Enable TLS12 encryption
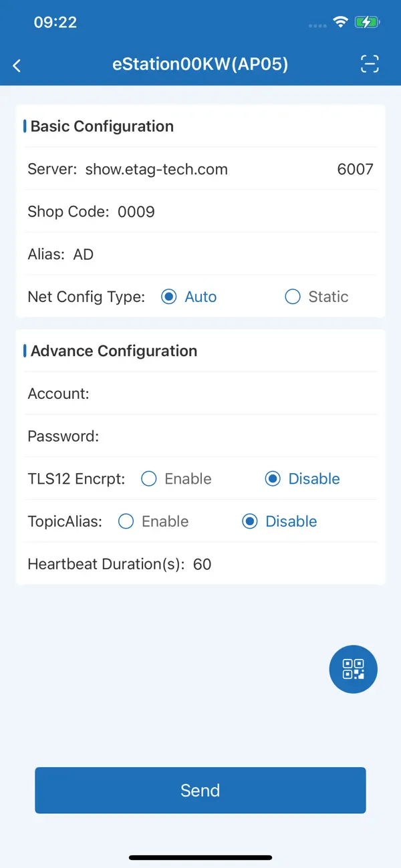The width and height of the screenshot is (401, 868). (x=149, y=478)
